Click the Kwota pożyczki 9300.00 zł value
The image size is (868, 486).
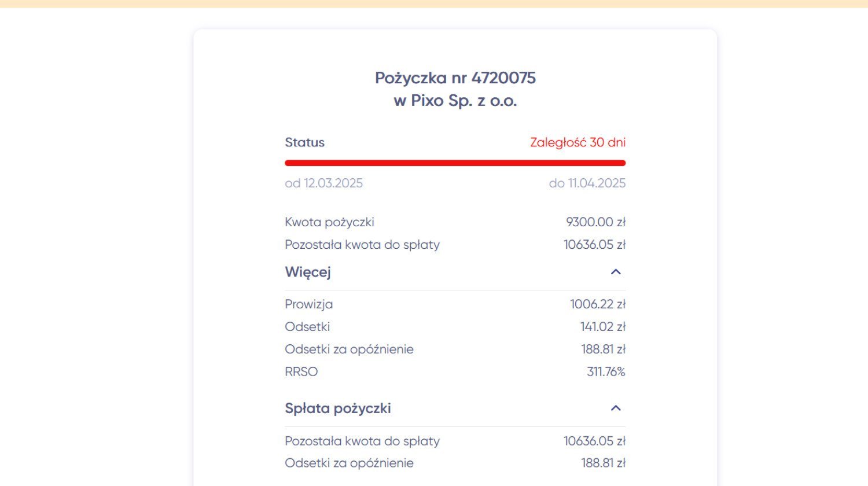point(596,222)
